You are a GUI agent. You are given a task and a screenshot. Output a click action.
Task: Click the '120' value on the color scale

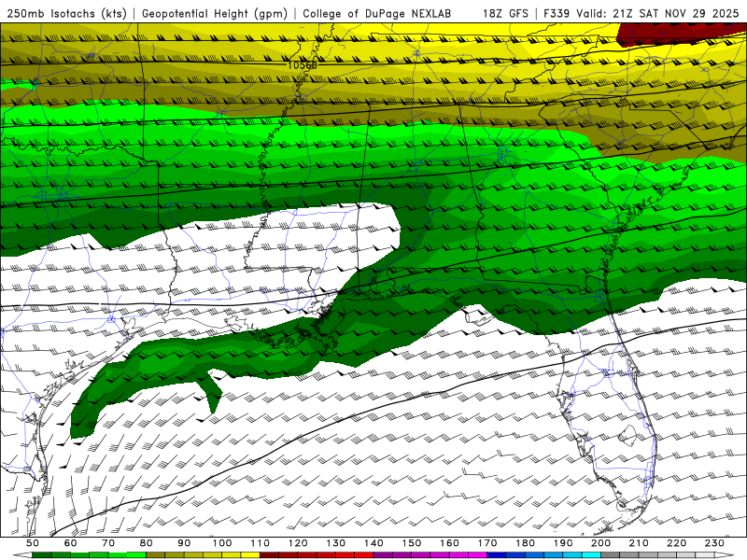point(298,543)
